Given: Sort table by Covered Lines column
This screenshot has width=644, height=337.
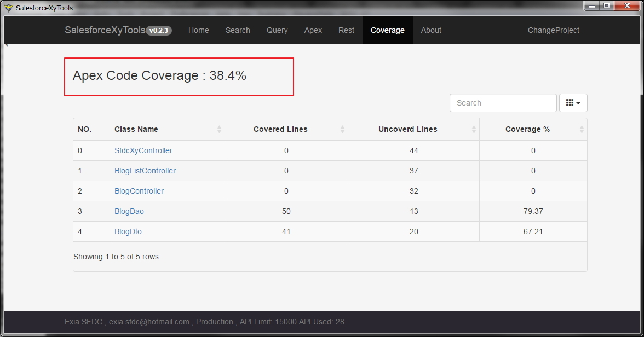Looking at the screenshot, I should click(x=286, y=129).
